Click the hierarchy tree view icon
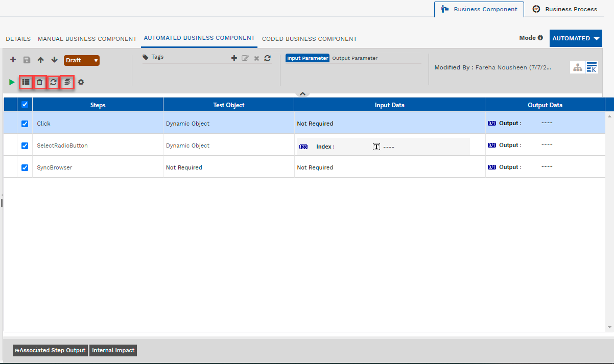This screenshot has width=614, height=364. pos(577,68)
